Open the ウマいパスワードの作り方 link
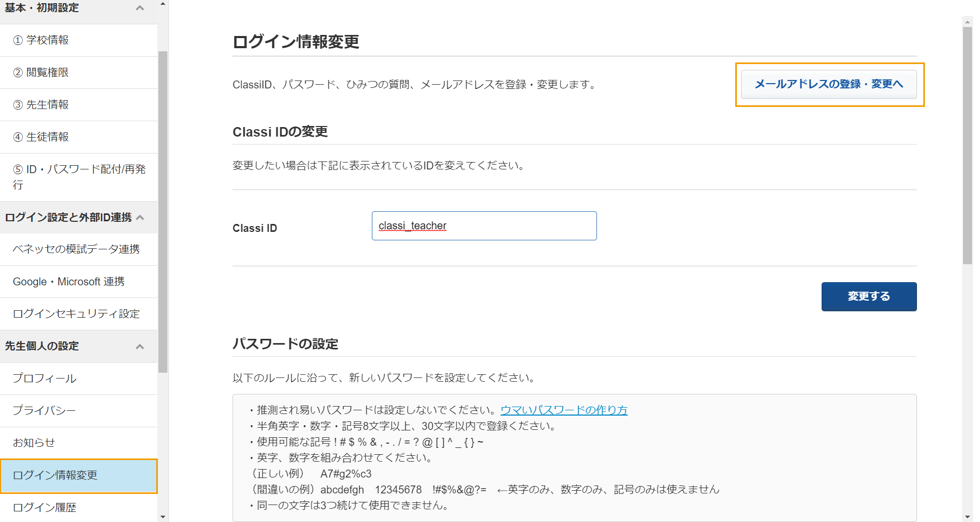Image resolution: width=980 pixels, height=522 pixels. coord(564,410)
